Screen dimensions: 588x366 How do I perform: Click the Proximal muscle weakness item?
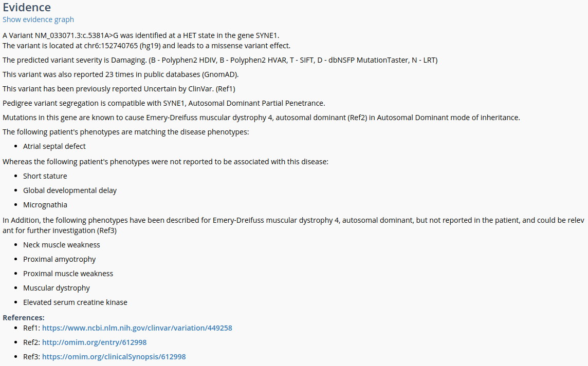(x=68, y=274)
